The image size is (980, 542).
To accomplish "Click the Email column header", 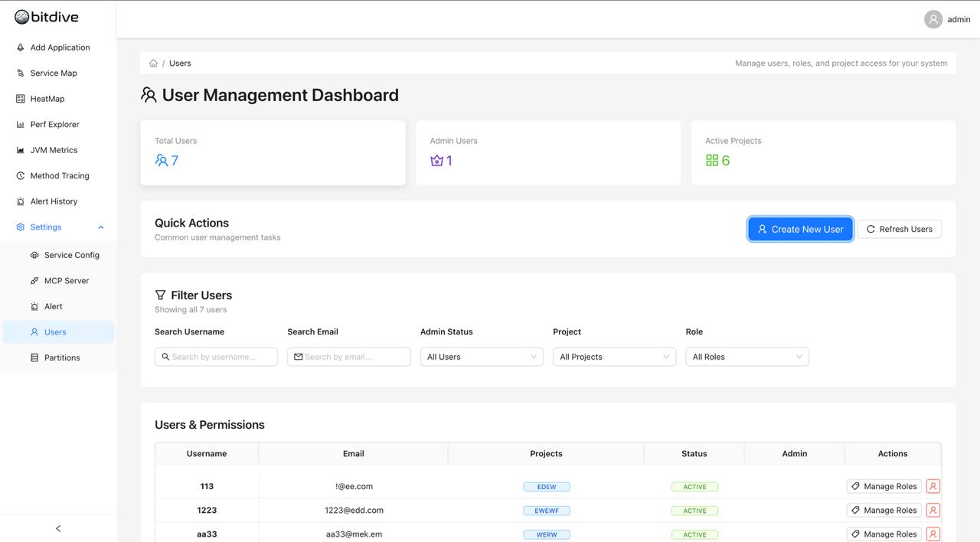I will click(354, 453).
